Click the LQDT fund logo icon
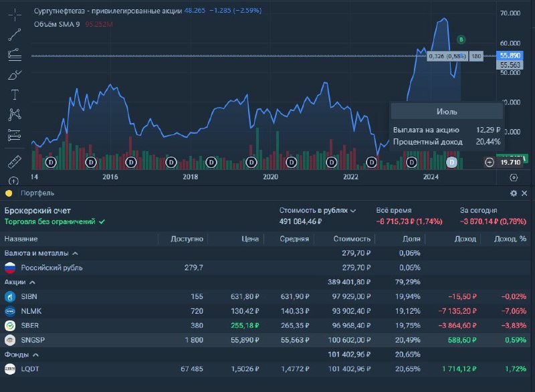 point(10,369)
